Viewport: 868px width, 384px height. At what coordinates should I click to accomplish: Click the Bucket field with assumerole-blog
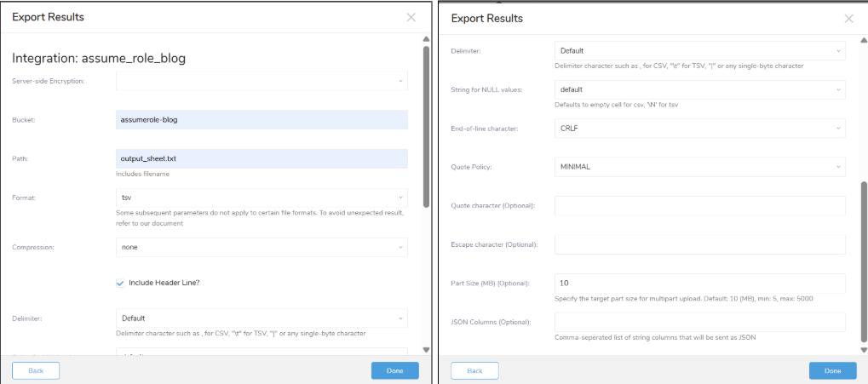(x=262, y=119)
